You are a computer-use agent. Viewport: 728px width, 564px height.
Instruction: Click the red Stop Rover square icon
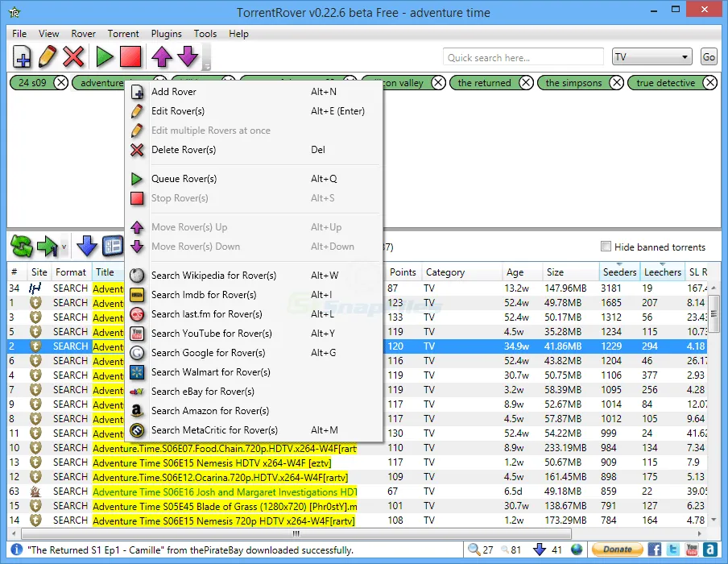130,56
